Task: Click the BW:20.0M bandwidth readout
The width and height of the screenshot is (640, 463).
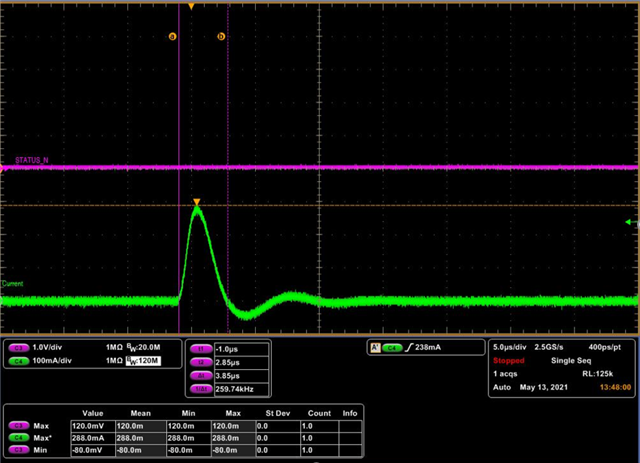Action: (x=143, y=347)
